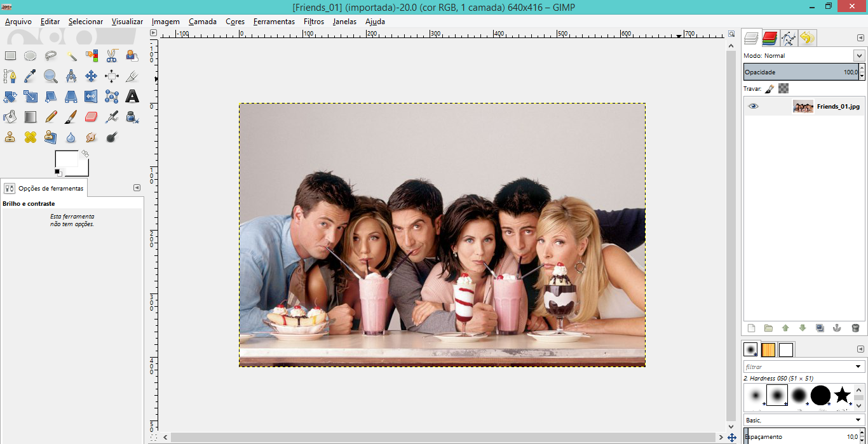Adjust the Opacidade slider

coord(801,72)
